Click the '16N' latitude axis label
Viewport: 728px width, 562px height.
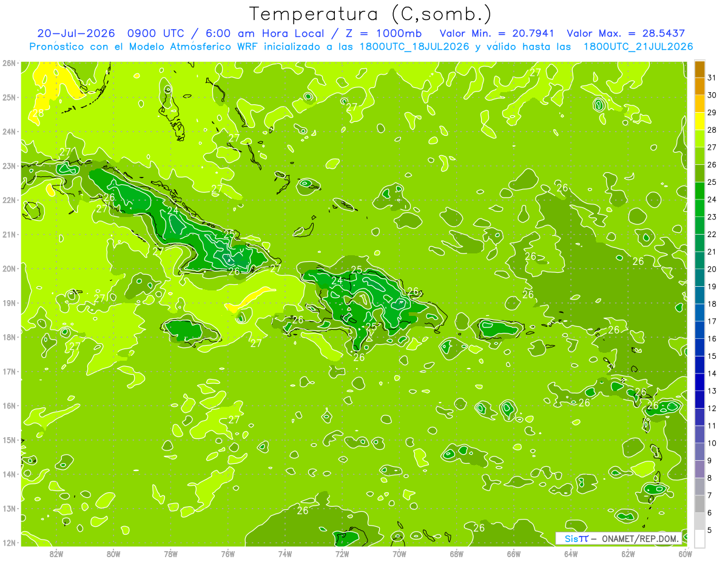[9, 406]
